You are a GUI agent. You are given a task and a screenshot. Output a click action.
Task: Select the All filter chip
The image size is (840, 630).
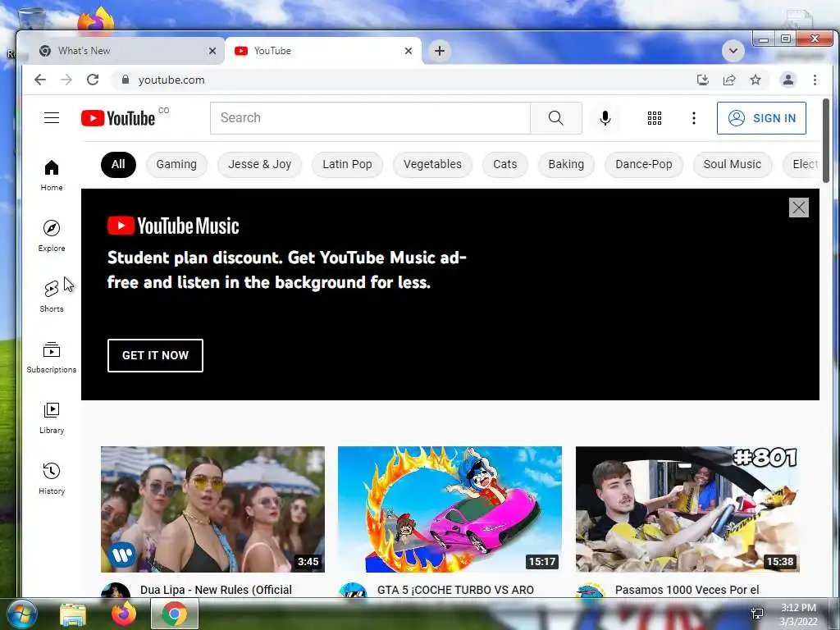(x=118, y=164)
